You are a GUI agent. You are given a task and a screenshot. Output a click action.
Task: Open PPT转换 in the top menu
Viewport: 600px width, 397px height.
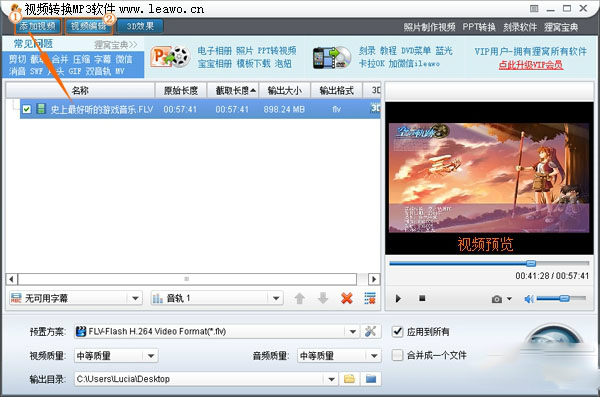point(479,27)
